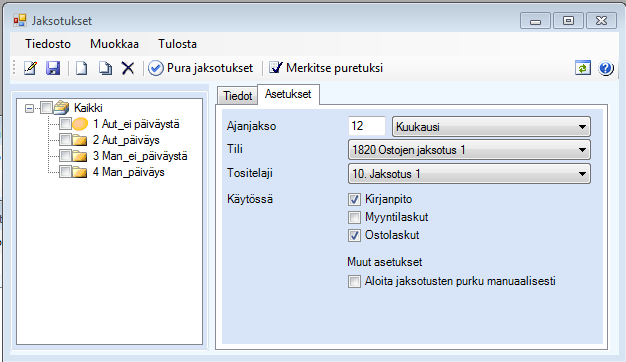Select the 4 Man_päiväys tree item
Image resolution: width=626 pixels, height=362 pixels.
(x=129, y=172)
